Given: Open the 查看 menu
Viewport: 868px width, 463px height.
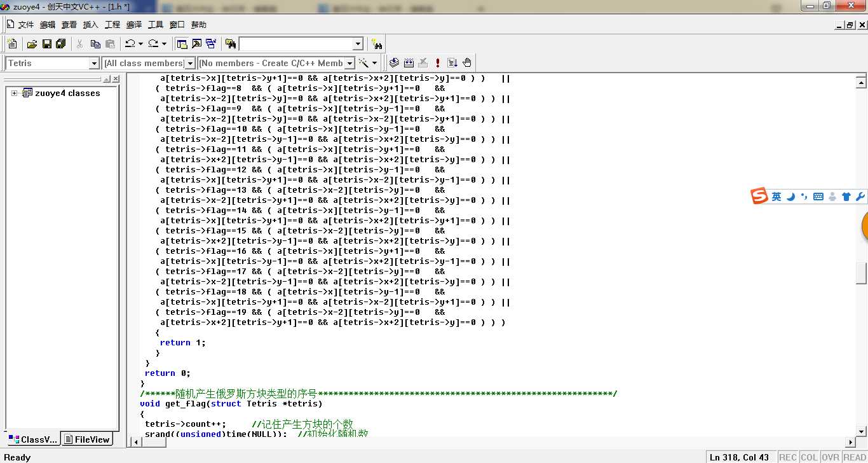Looking at the screenshot, I should click(69, 25).
